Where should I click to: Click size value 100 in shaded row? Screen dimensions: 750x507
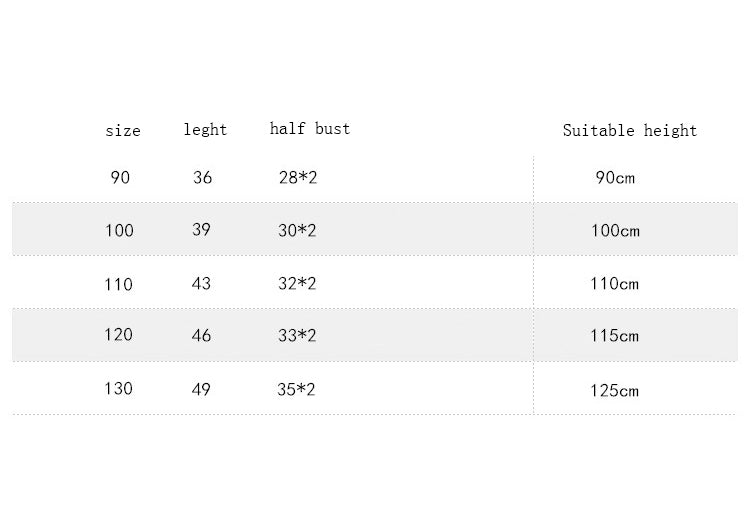coord(119,230)
